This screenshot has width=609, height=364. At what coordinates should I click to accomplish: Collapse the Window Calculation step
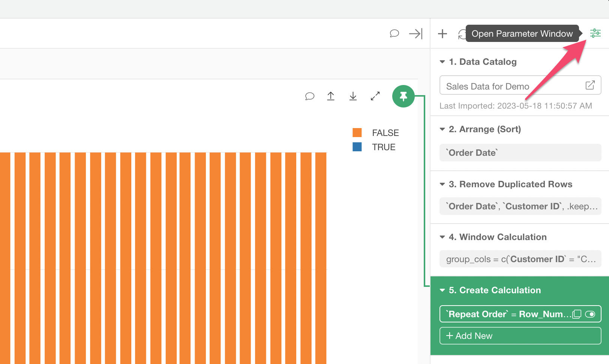tap(442, 237)
